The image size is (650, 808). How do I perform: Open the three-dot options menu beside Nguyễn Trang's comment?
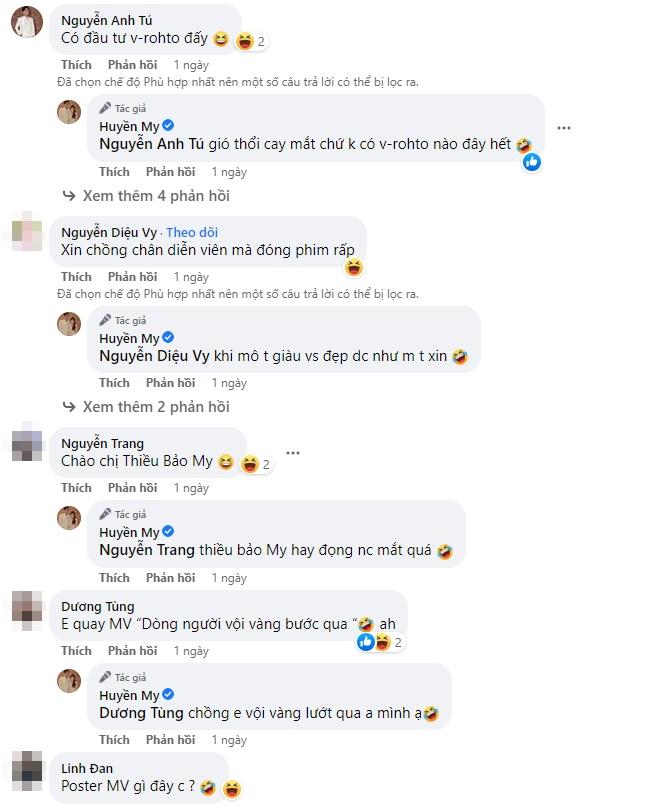[x=293, y=452]
